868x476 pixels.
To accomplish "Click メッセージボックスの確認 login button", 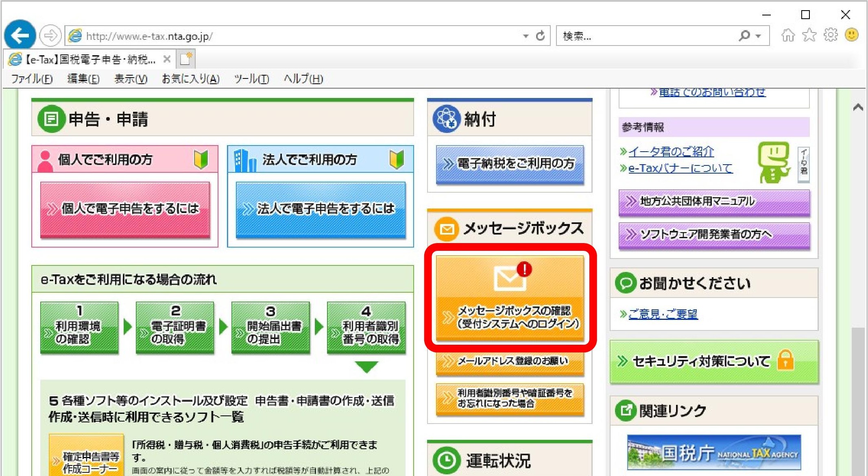I will click(510, 298).
